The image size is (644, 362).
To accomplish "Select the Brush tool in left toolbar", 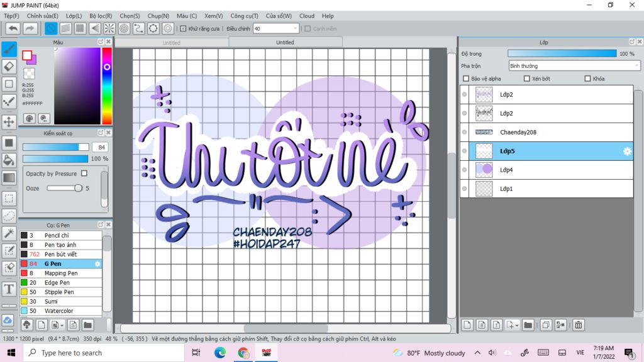I will click(9, 49).
